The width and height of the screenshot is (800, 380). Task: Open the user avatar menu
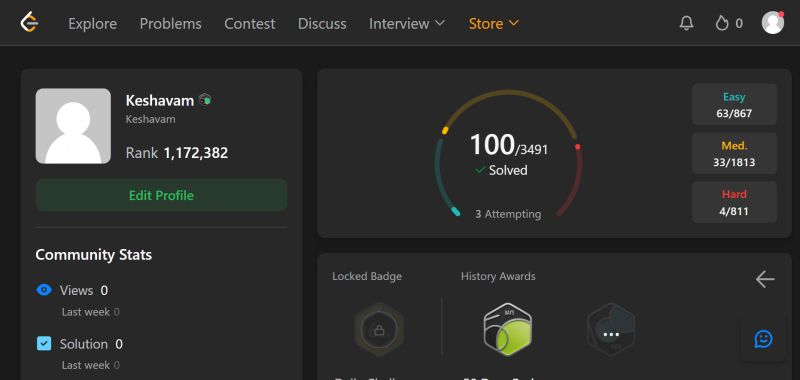click(x=772, y=23)
